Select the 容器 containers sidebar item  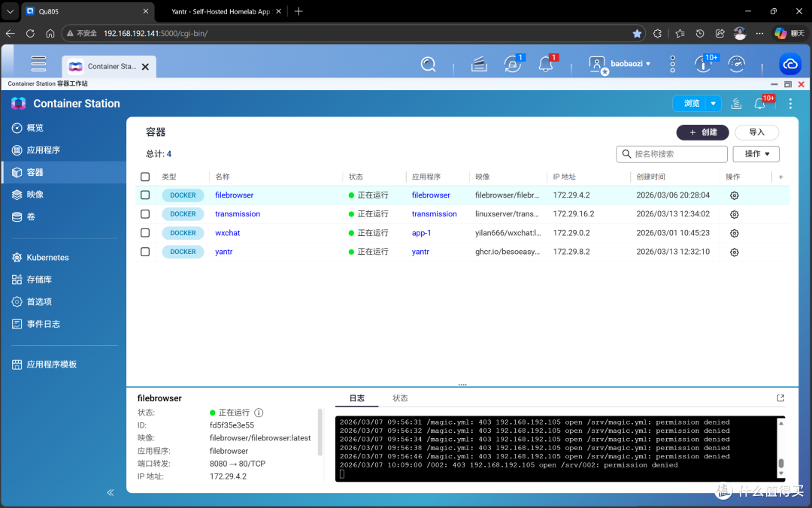pos(63,172)
